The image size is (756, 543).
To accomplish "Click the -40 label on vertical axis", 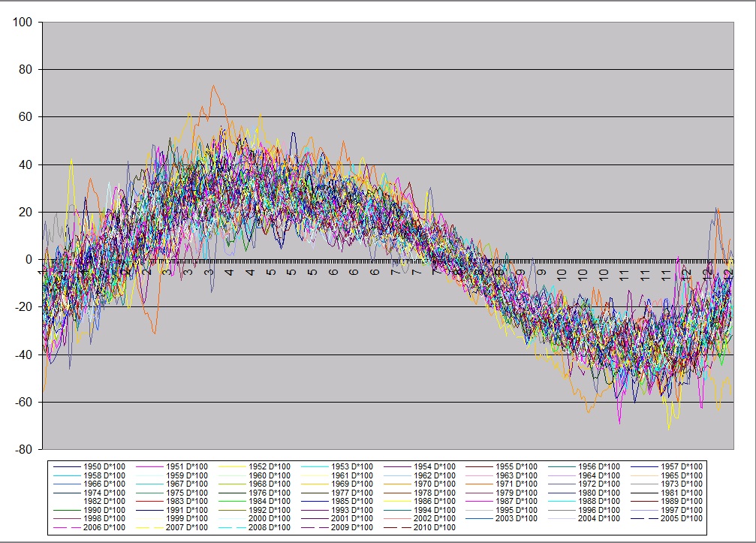I will coord(23,354).
